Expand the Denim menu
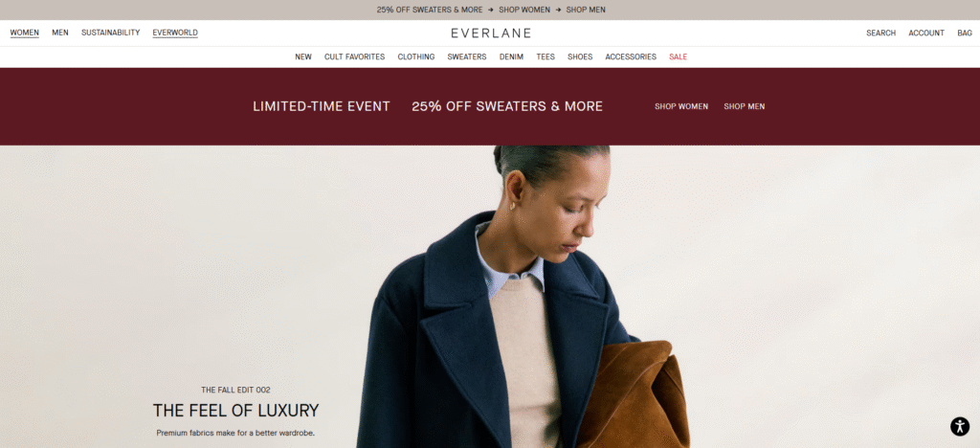Screen dimensions: 980x448 click(511, 56)
